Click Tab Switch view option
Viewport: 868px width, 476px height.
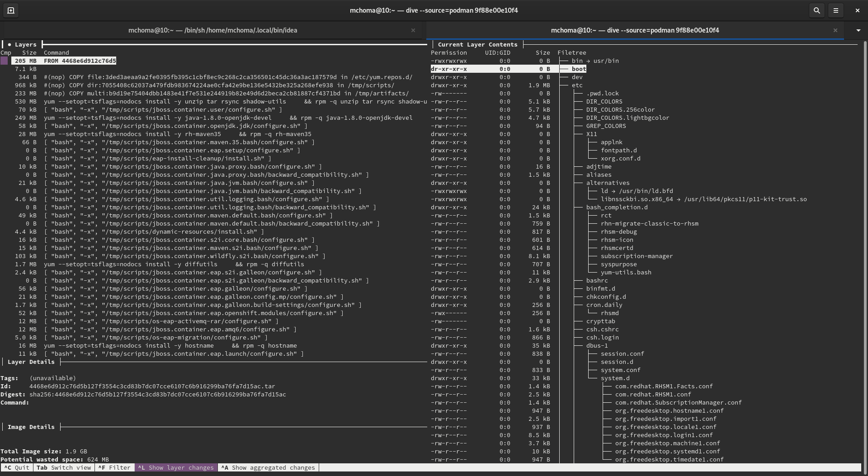click(x=63, y=468)
